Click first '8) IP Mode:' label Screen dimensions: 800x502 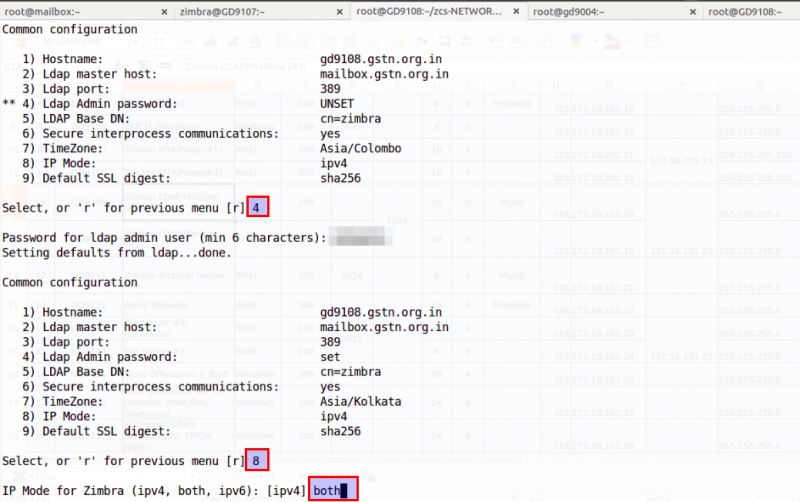59,163
